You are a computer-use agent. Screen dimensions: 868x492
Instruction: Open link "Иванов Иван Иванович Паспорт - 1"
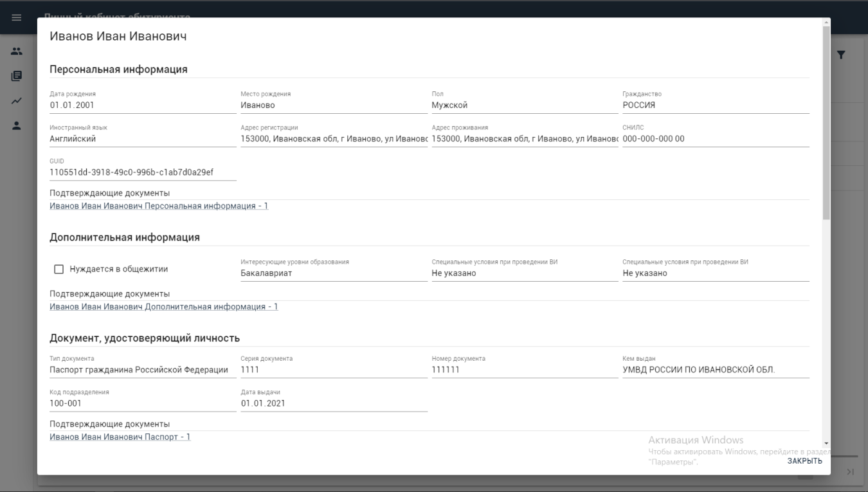click(120, 437)
